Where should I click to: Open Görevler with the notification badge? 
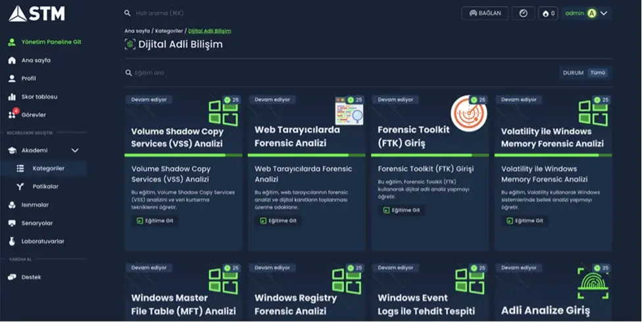(33, 115)
